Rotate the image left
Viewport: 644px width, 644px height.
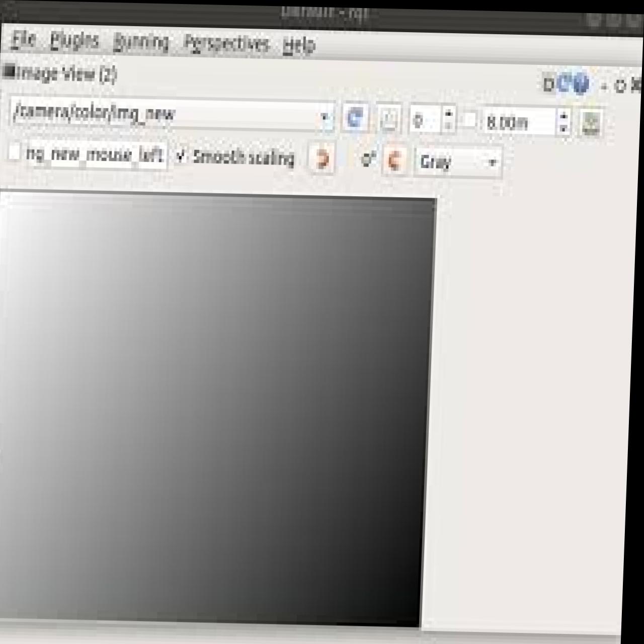(x=321, y=159)
